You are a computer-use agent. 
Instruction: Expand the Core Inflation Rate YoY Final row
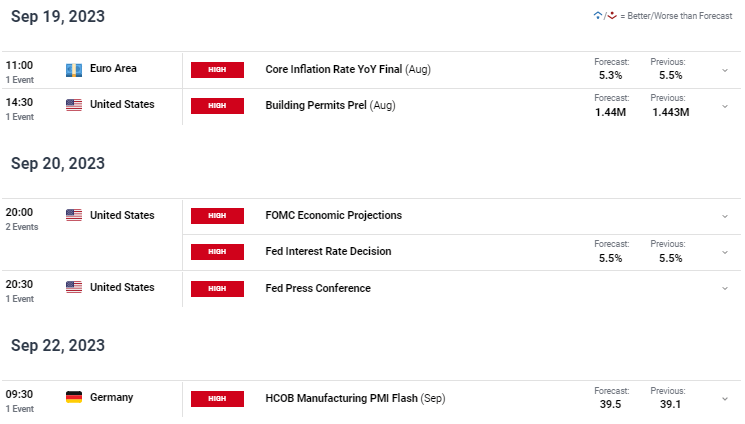pyautogui.click(x=725, y=70)
